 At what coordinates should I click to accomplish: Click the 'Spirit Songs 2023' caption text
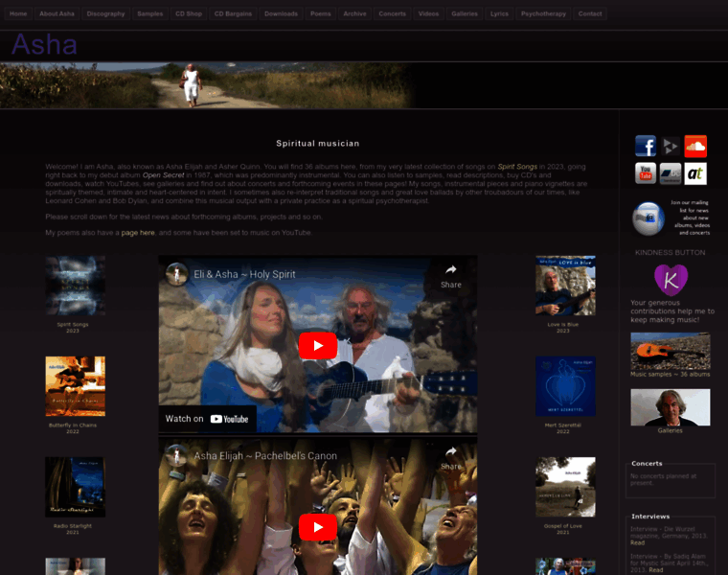pyautogui.click(x=73, y=328)
